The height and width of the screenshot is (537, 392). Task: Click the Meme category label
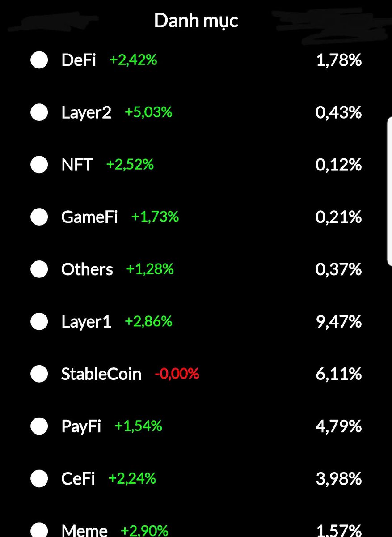click(84, 530)
